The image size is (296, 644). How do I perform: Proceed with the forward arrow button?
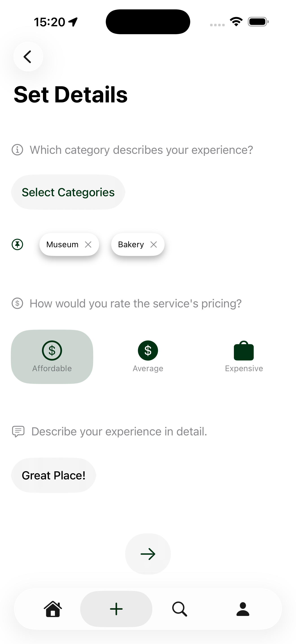tap(148, 554)
